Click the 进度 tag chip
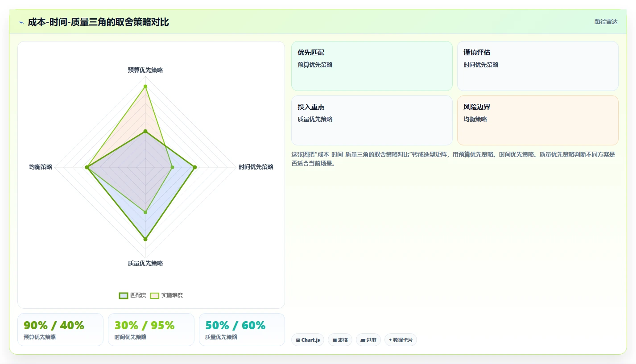This screenshot has width=636, height=364. 368,340
